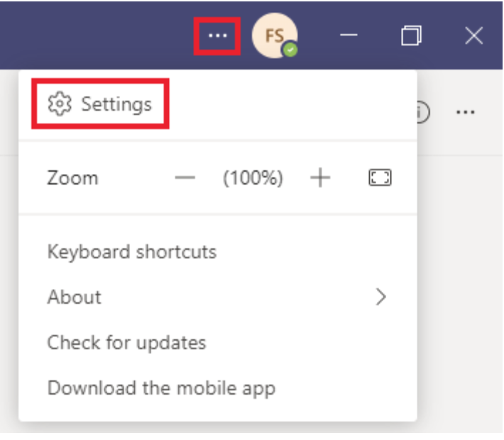Increase zoom with the plus button
Viewport: 504px width, 440px height.
(320, 177)
